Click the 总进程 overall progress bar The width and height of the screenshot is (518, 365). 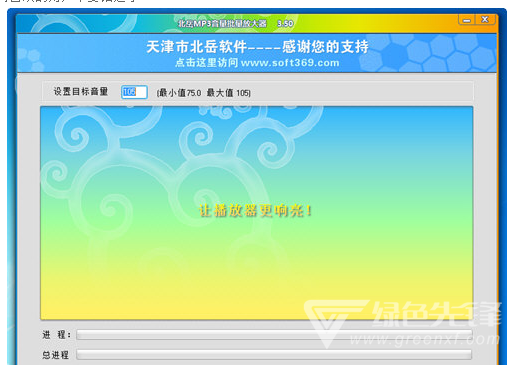coord(274,354)
